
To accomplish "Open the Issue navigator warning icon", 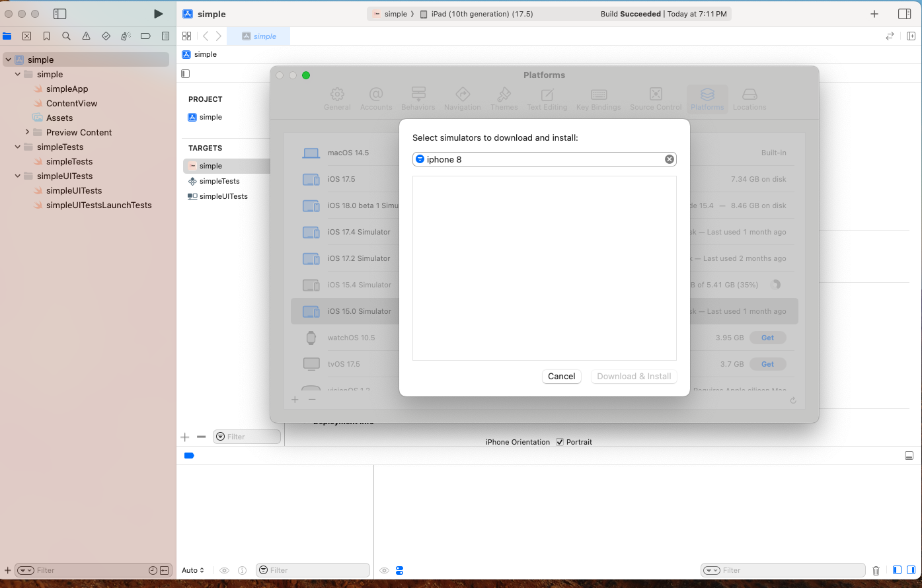I will click(86, 36).
